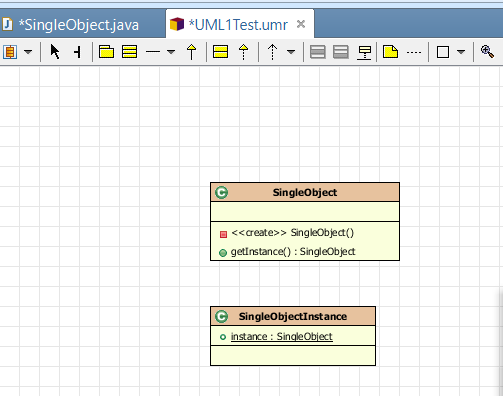503x396 pixels.
Task: Open the dependency arrow dropdown
Action: point(291,52)
